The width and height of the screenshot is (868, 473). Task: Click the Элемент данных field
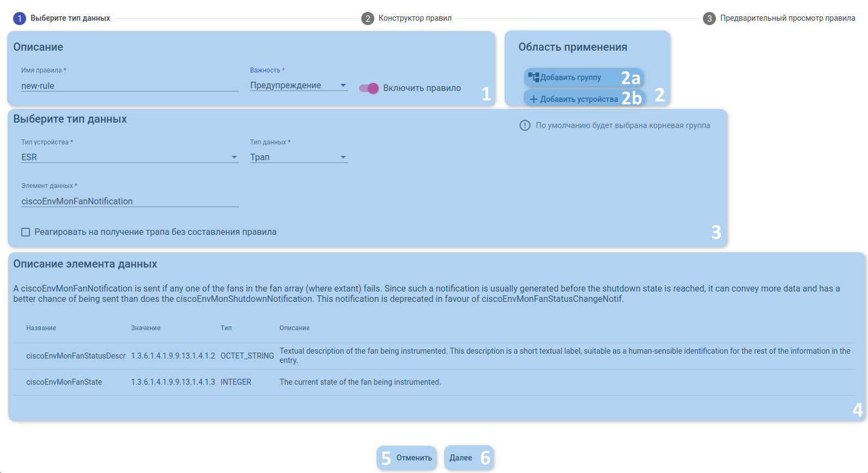point(130,202)
